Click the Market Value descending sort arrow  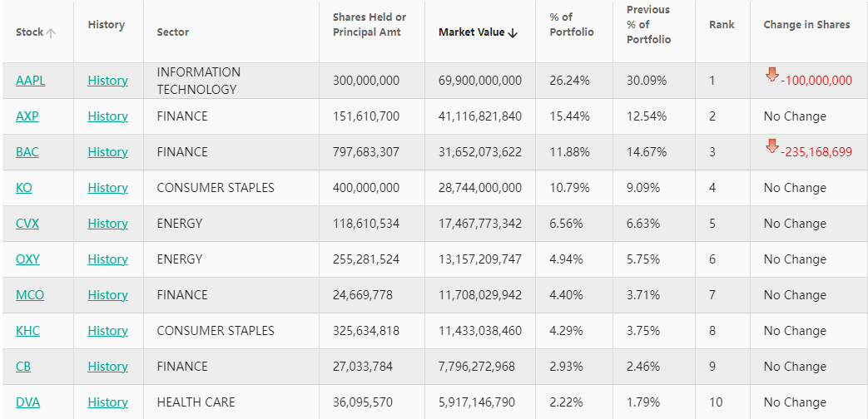pos(513,32)
